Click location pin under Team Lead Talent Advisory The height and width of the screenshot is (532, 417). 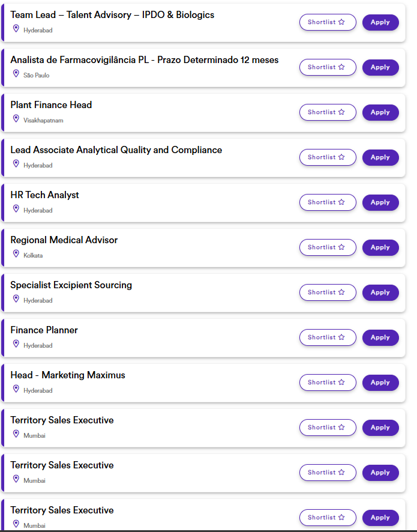pyautogui.click(x=16, y=28)
